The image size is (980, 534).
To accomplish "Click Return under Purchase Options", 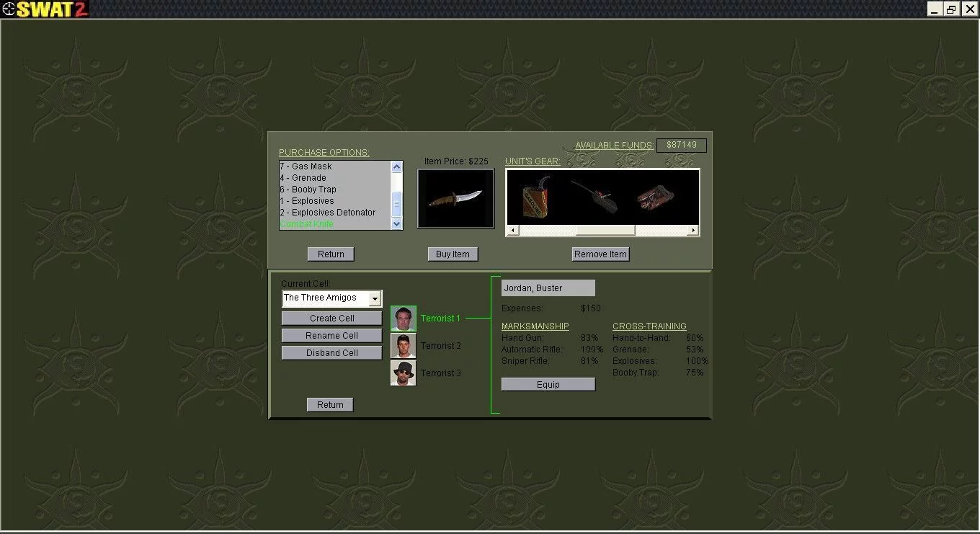I will (331, 254).
